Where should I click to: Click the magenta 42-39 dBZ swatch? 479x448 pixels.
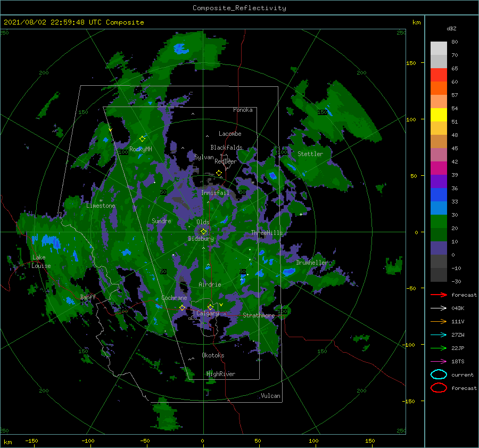point(439,168)
